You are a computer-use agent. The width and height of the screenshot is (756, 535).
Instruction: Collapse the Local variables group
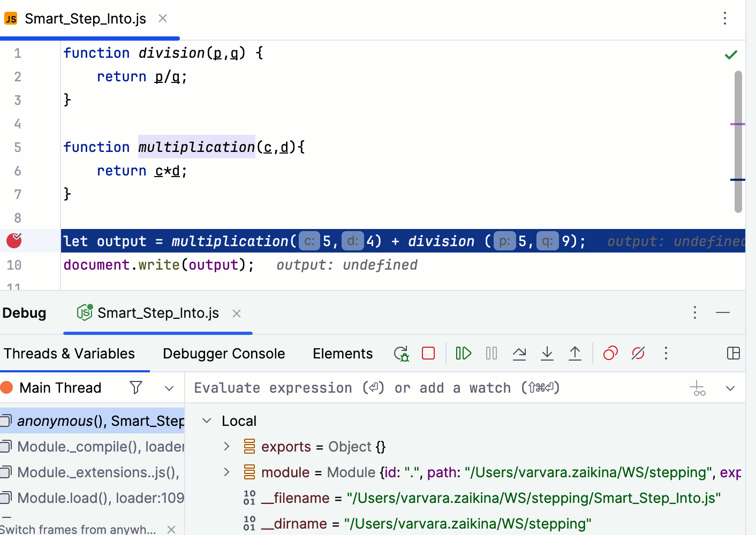pyautogui.click(x=207, y=421)
